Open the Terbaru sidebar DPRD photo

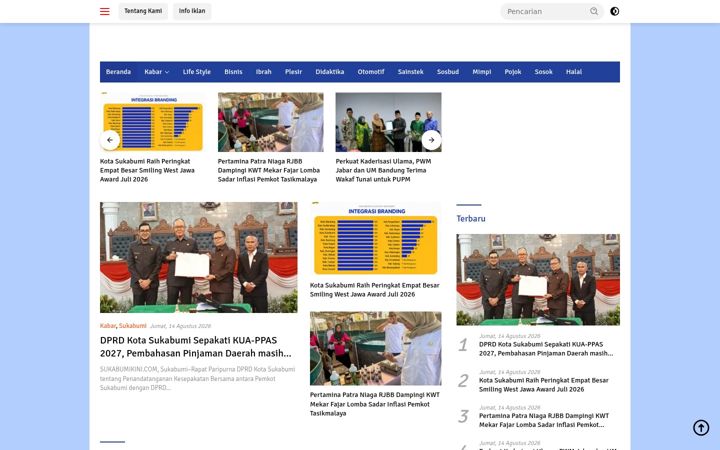point(538,280)
